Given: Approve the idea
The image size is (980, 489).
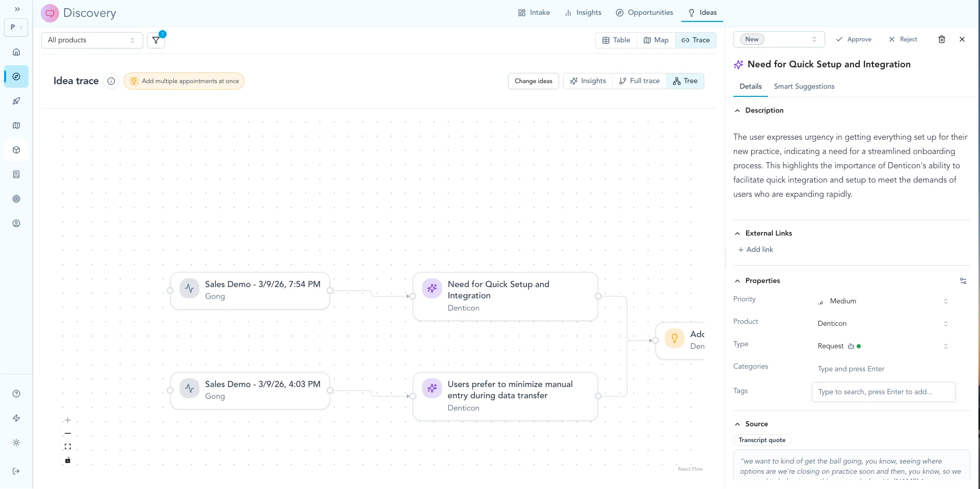Looking at the screenshot, I should [854, 39].
